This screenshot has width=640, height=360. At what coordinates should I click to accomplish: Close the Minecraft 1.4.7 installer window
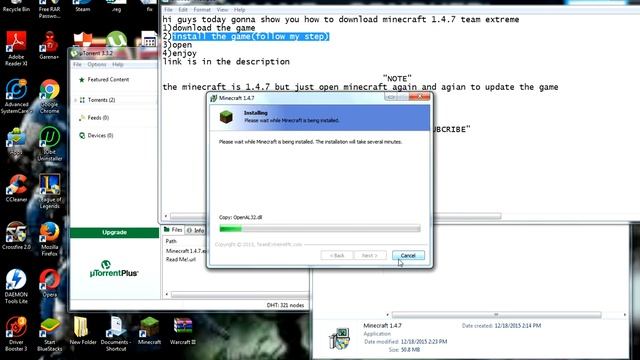click(420, 97)
